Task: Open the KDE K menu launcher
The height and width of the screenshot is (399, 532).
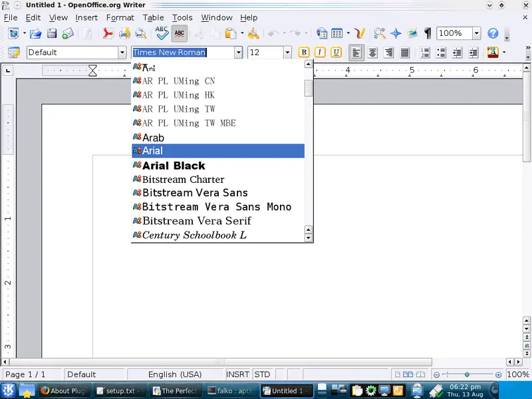Action: (8, 390)
